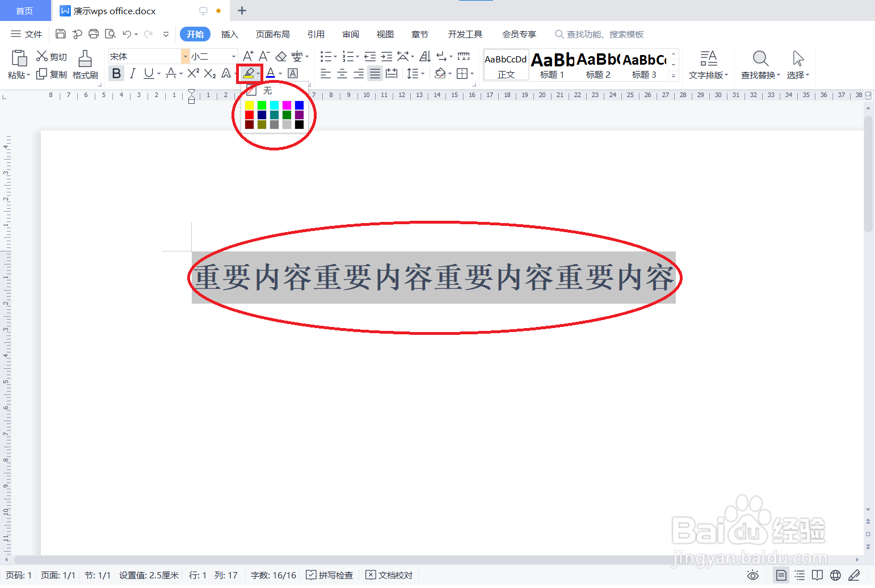This screenshot has height=588, width=875.
Task: Select the Format Painter tool
Action: (85, 64)
